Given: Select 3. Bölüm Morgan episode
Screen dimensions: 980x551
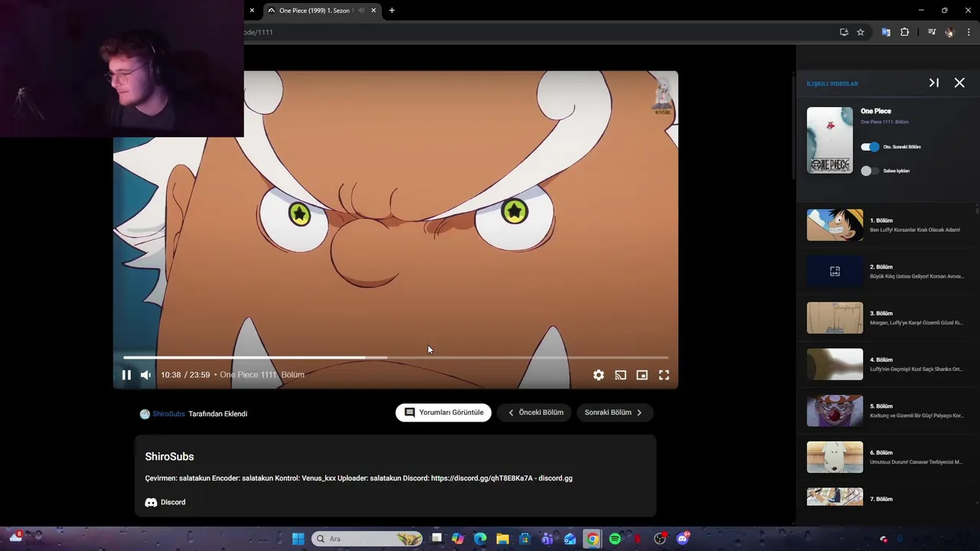Looking at the screenshot, I should pos(886,318).
